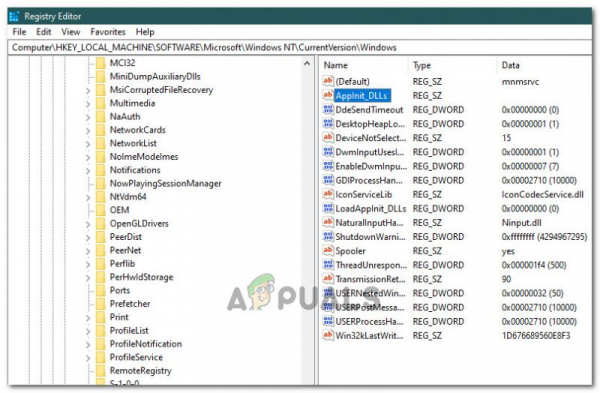Expand the ProfileList key

point(88,331)
